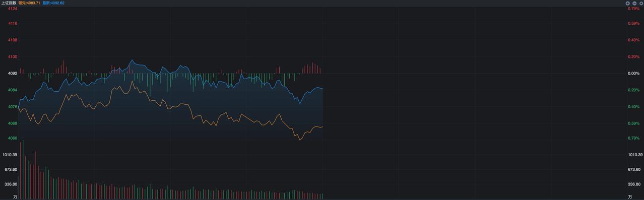The height and width of the screenshot is (200, 644).
Task: Click the right-axis 1010.39 volume label
Action: (635, 155)
